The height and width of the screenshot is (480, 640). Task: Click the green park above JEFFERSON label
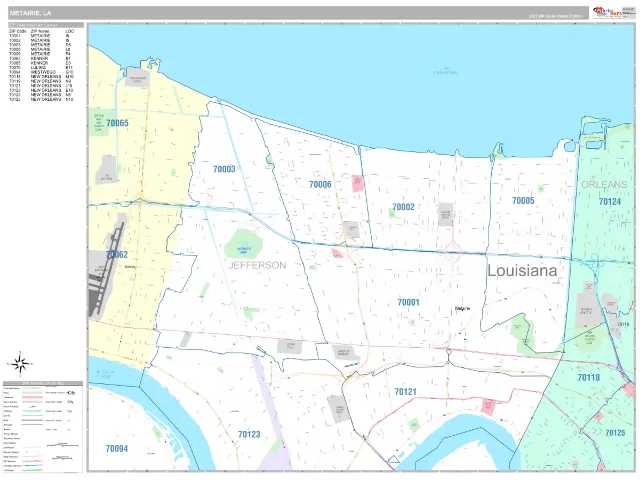point(243,244)
